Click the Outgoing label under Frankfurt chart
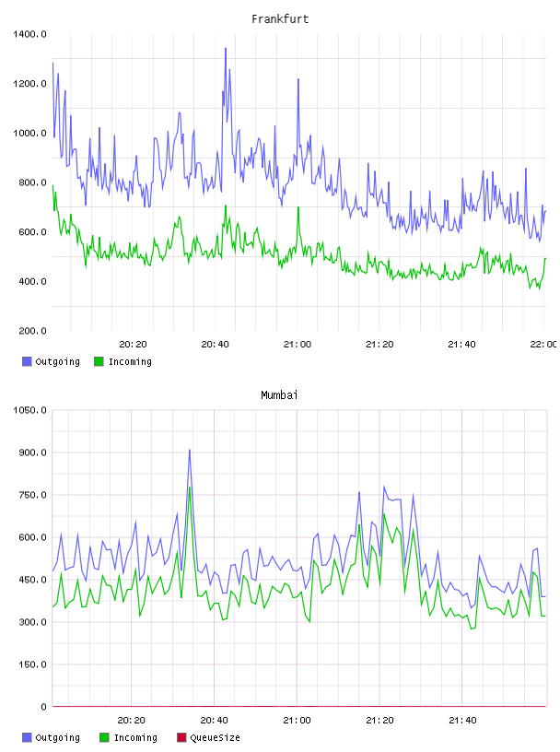 point(57,361)
